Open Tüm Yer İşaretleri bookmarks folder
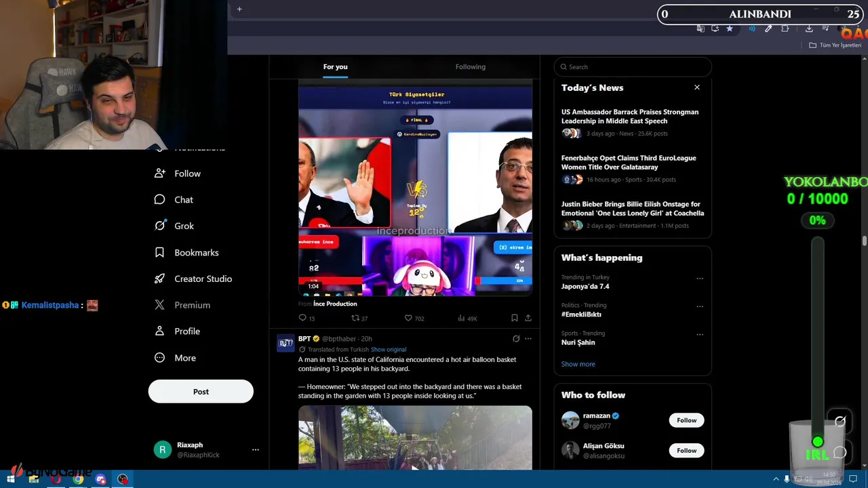Screen dimensions: 868x488 [835, 45]
